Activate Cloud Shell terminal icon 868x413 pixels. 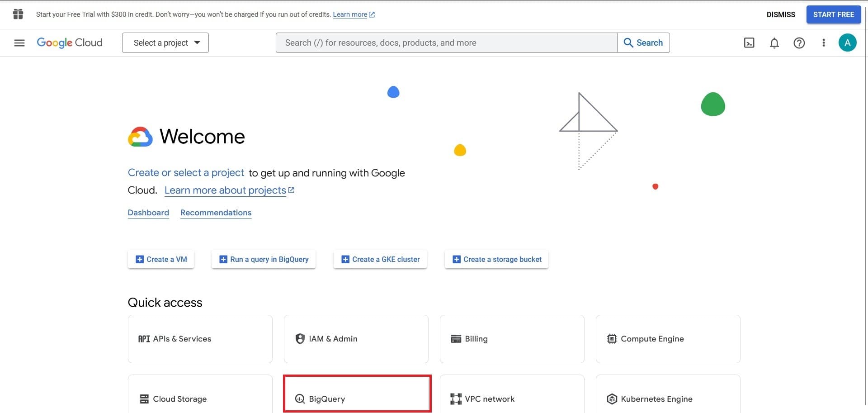(749, 43)
